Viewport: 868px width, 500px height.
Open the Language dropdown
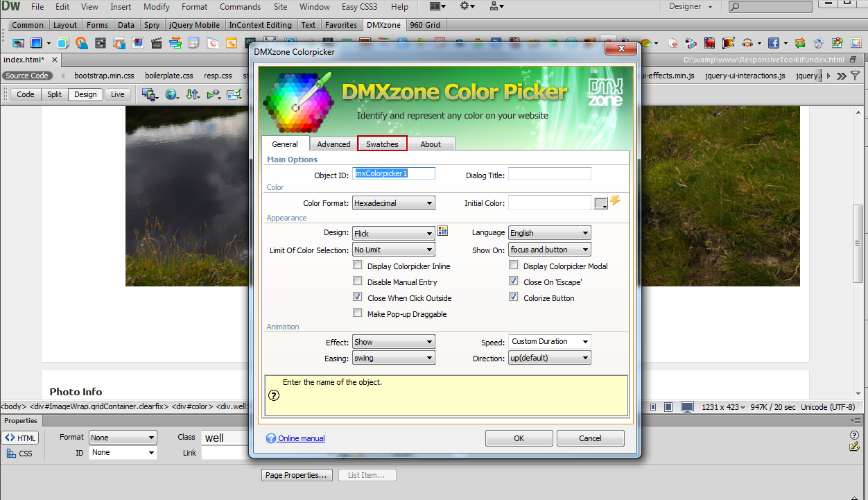[x=550, y=233]
